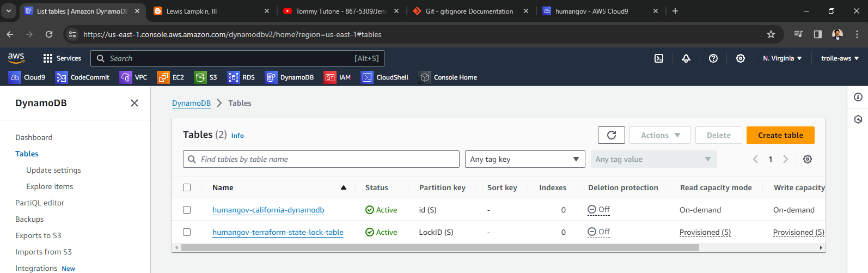Click the DynamoDB breadcrumb link

[x=191, y=103]
